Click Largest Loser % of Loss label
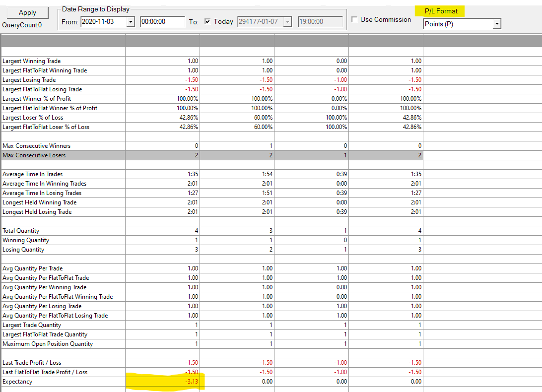 click(x=33, y=118)
